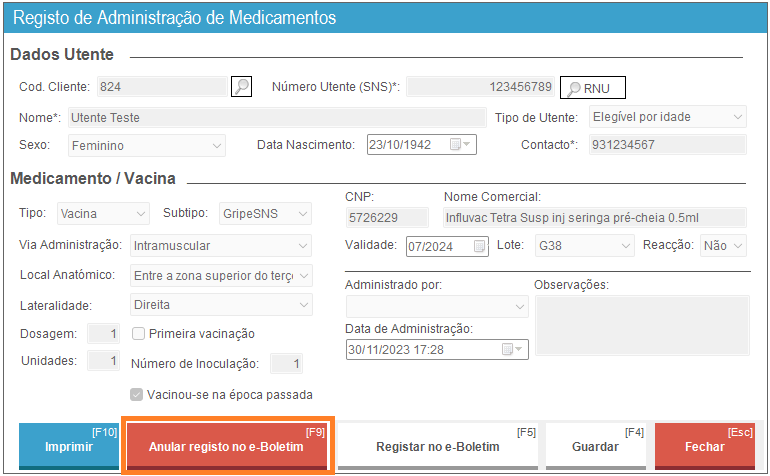Toggle the Primeira vacinação checkbox

tap(139, 333)
